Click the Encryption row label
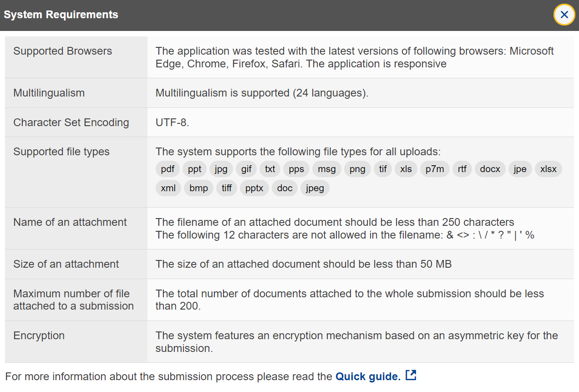This screenshot has height=392, width=579. [x=39, y=336]
